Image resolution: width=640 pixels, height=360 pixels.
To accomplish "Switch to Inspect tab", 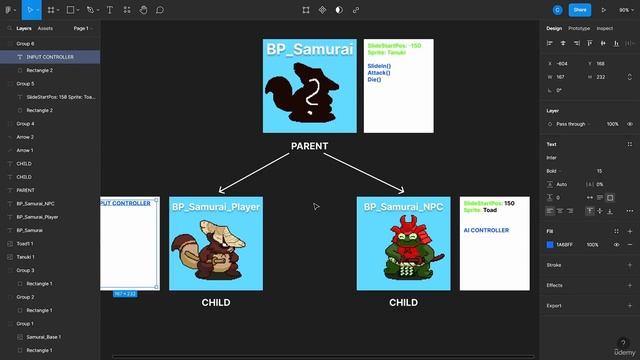I will pyautogui.click(x=604, y=29).
